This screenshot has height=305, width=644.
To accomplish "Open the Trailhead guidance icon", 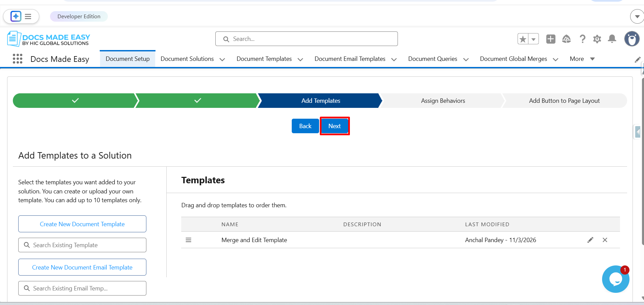I will (x=567, y=39).
